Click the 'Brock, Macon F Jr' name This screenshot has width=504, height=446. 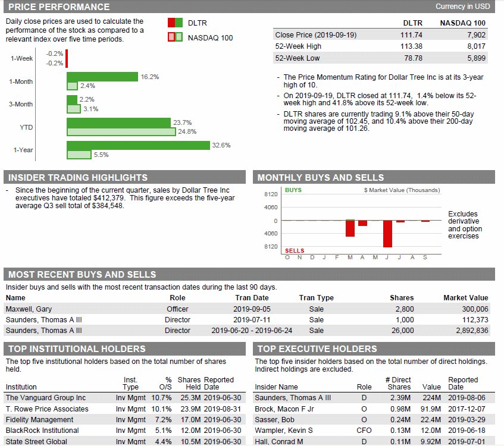284,409
